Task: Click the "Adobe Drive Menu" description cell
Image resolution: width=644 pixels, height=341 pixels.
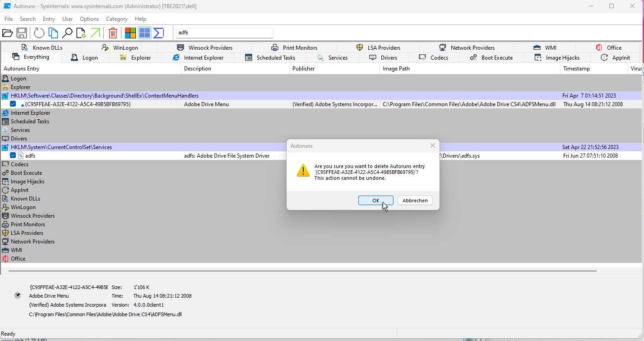Action: (206, 104)
